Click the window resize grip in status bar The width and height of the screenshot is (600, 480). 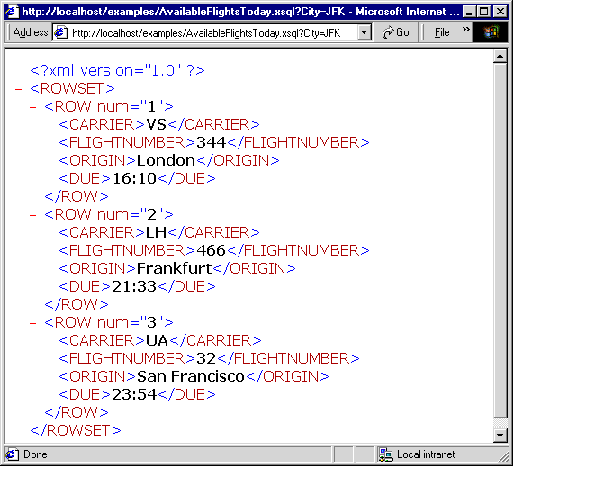[x=505, y=456]
